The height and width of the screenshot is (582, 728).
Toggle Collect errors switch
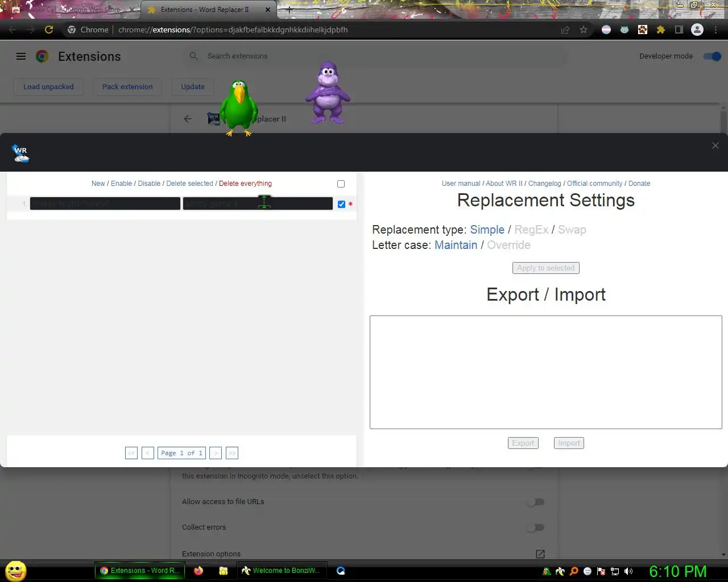pos(535,527)
